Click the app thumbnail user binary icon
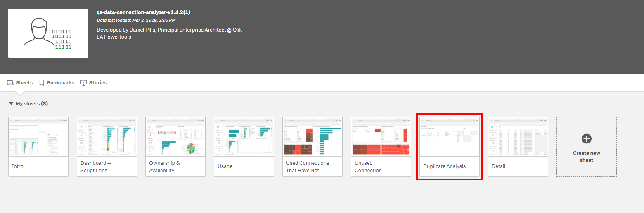This screenshot has width=644, height=213. (48, 33)
